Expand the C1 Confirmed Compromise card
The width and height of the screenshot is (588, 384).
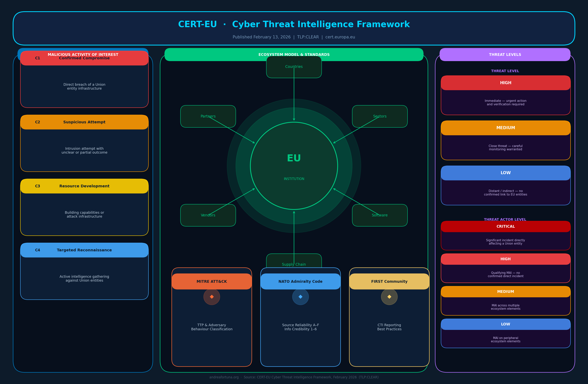(84, 58)
